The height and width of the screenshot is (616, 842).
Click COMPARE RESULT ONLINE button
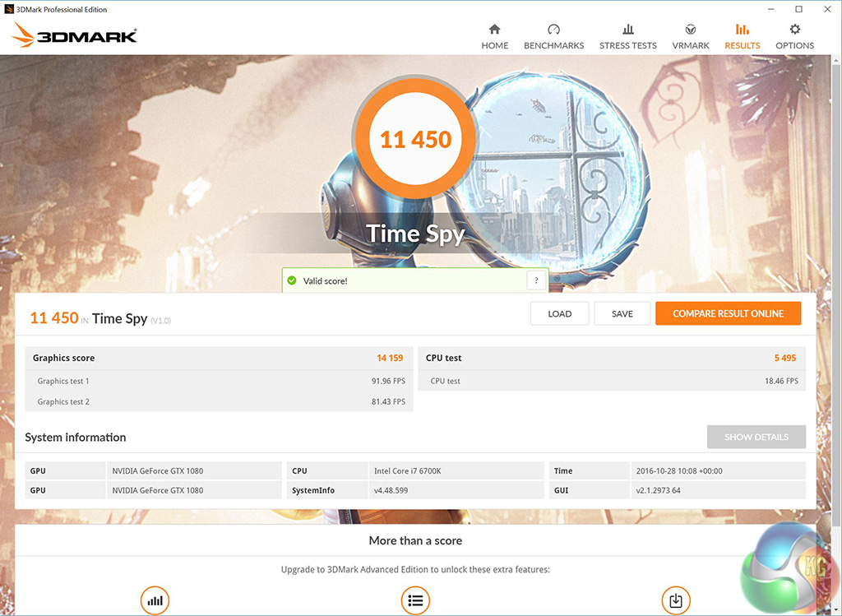pos(729,313)
